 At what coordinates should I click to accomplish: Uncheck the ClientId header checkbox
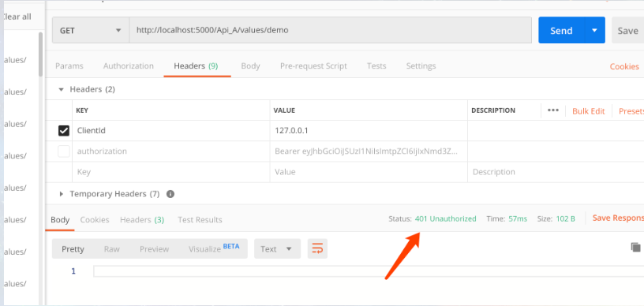click(64, 131)
